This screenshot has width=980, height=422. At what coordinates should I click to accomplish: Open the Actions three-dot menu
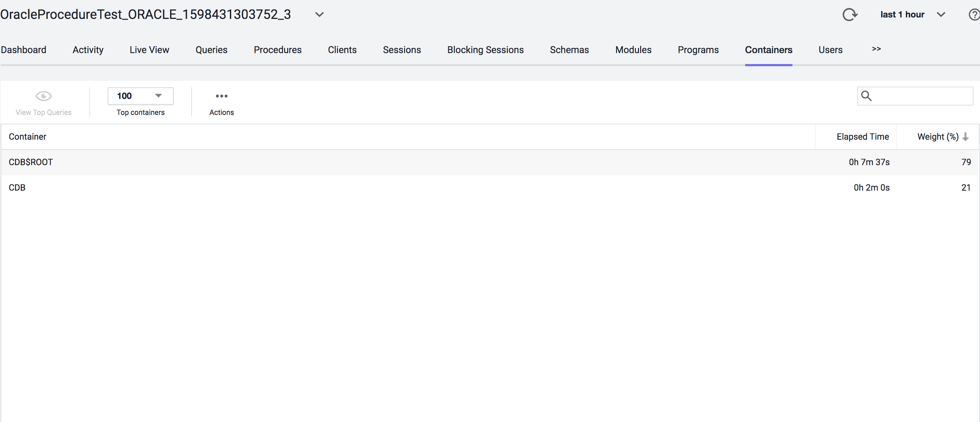click(221, 96)
